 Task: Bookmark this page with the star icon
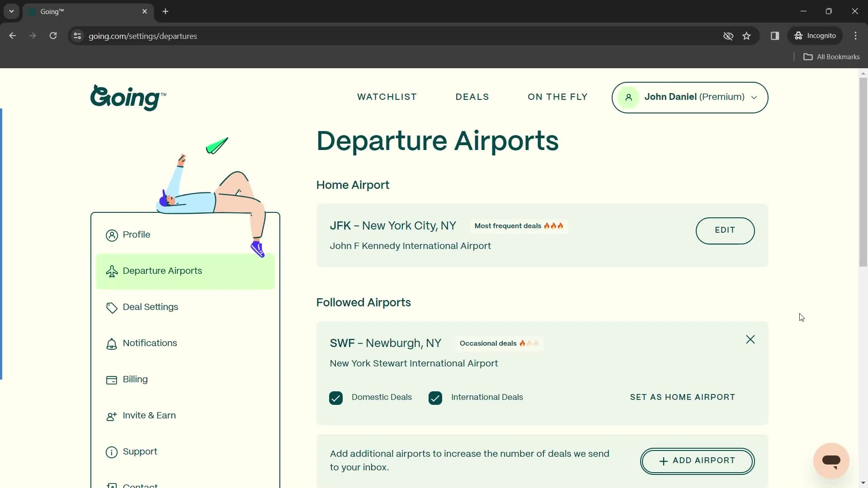[747, 36]
